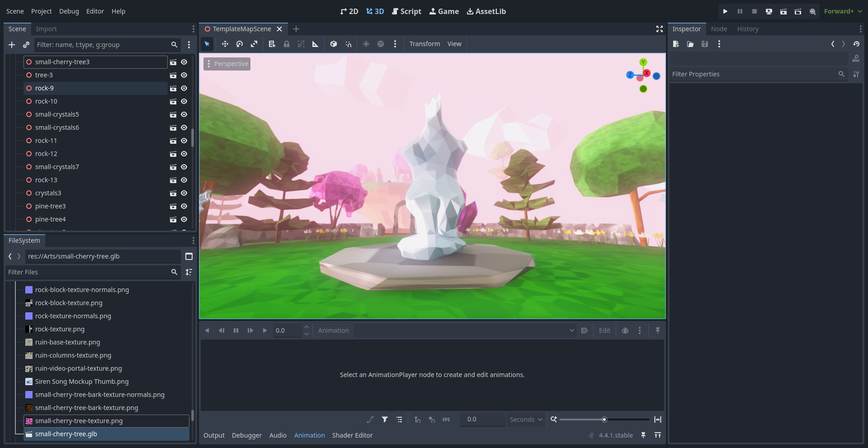Toggle visibility of small-crystals5 node

pyautogui.click(x=184, y=114)
